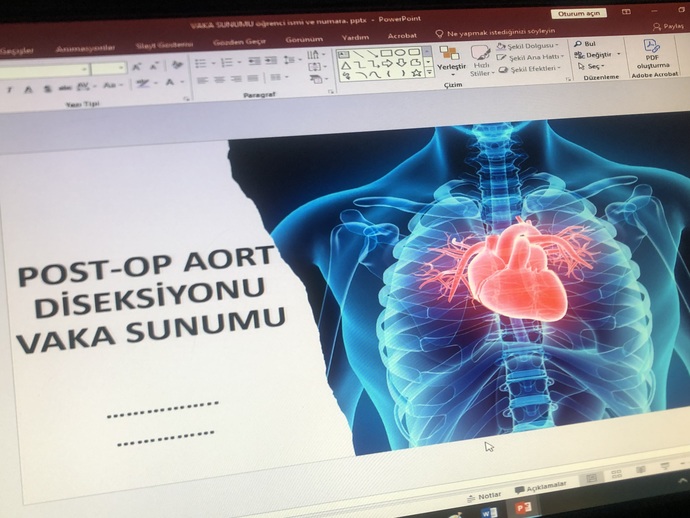
Task: Open the character spacing AV menu
Action: click(84, 87)
